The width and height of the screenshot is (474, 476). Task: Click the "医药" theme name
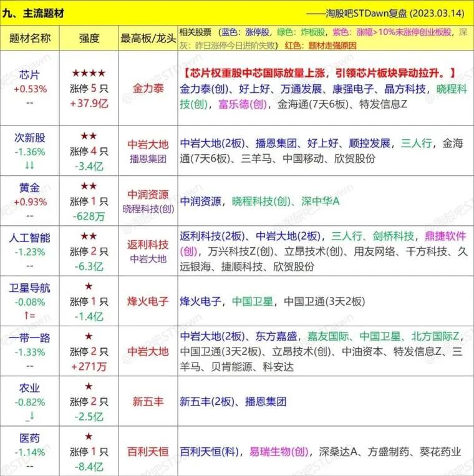point(29,438)
